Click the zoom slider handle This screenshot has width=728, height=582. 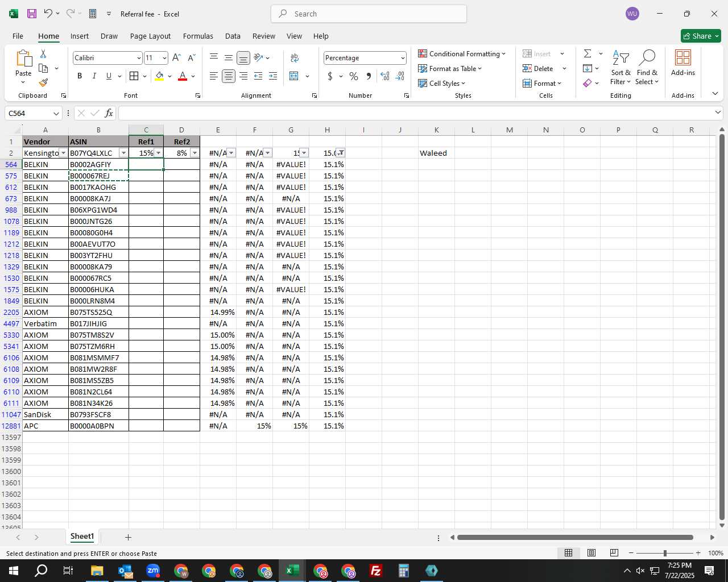pos(664,553)
